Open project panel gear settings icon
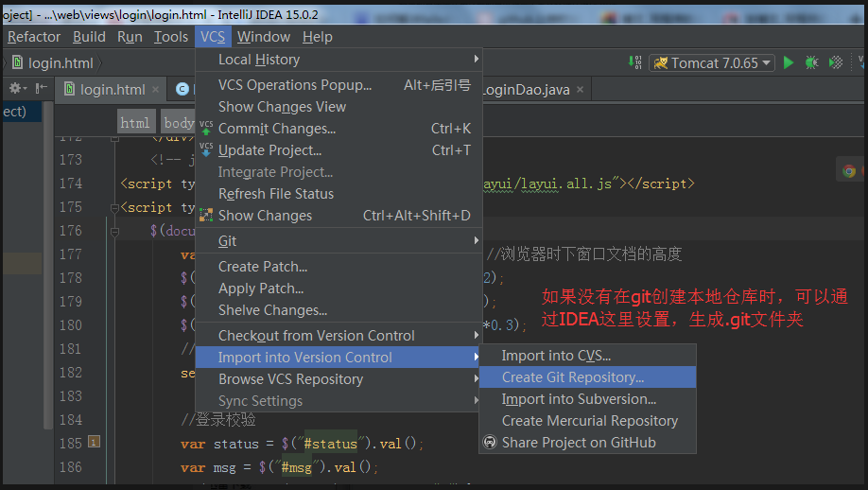 15,88
